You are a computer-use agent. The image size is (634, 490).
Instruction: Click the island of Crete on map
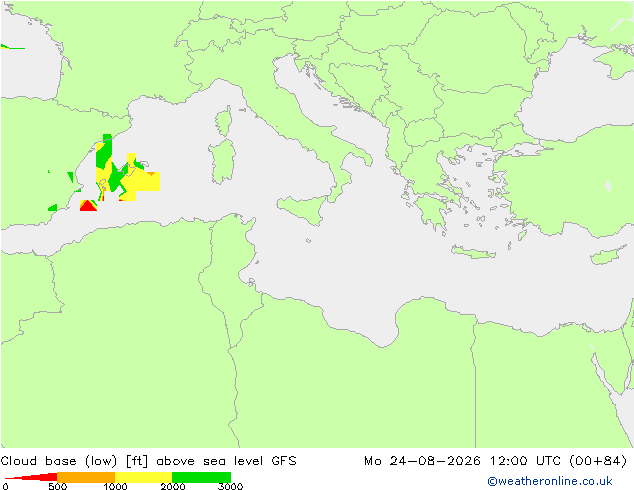pos(473,252)
